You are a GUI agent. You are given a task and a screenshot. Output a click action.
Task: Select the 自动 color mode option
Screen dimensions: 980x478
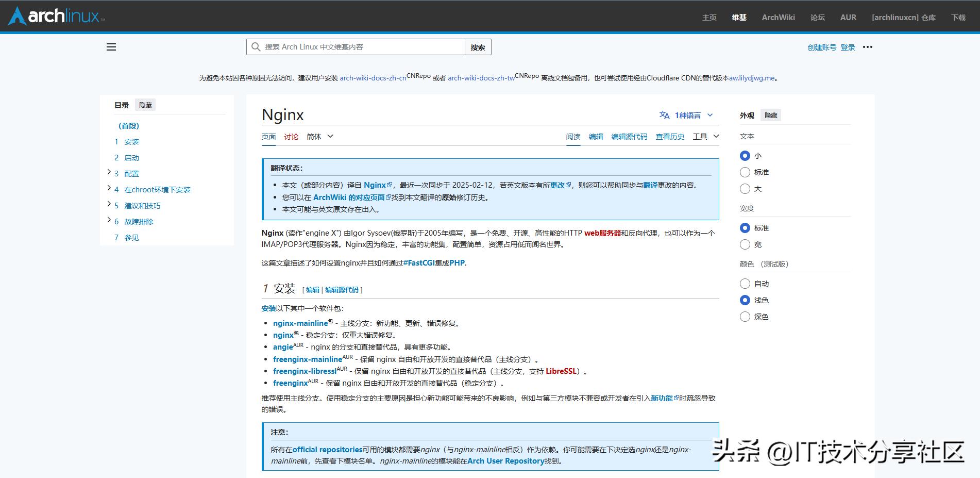(745, 284)
